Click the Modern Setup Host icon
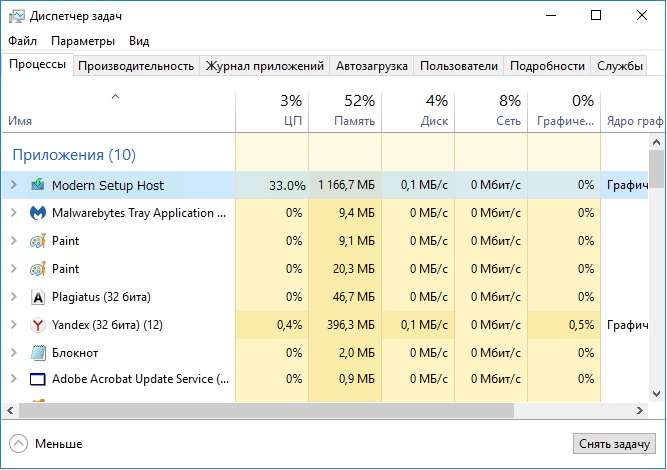Viewport: 667px width, 470px height. [38, 185]
